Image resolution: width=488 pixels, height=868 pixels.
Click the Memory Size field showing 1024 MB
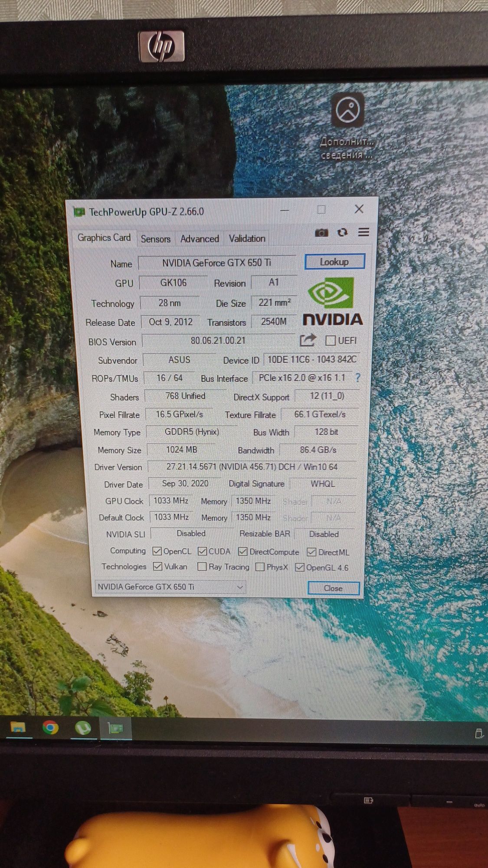(x=181, y=450)
